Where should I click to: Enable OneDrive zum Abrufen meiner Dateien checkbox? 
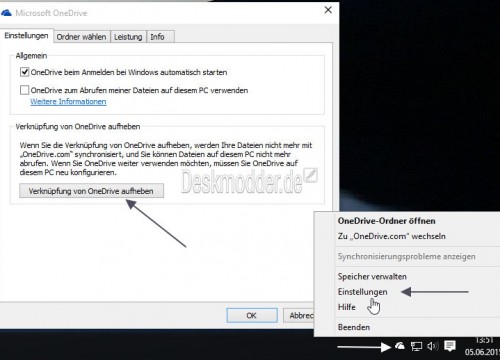coord(24,90)
